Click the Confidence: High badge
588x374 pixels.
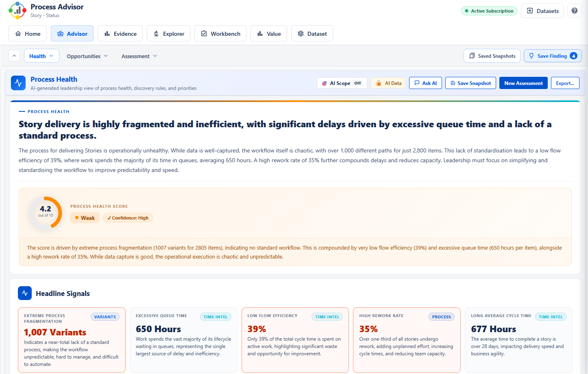click(128, 218)
